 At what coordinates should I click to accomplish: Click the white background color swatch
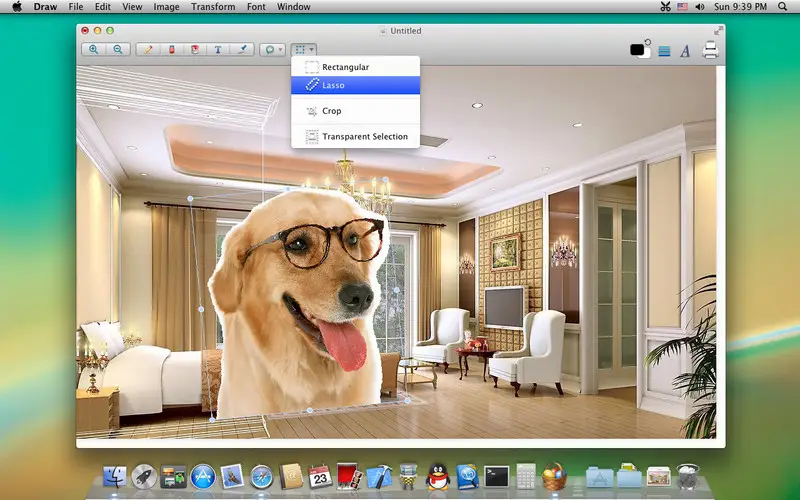[x=647, y=54]
